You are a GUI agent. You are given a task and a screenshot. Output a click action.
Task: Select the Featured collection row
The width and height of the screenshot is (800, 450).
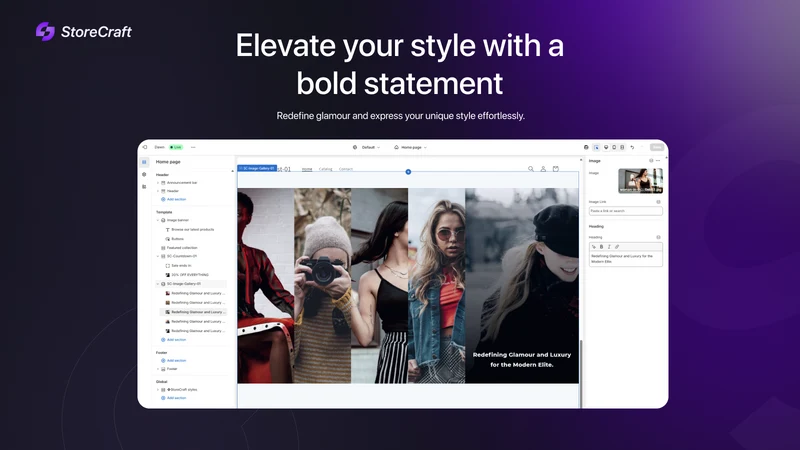pos(191,248)
